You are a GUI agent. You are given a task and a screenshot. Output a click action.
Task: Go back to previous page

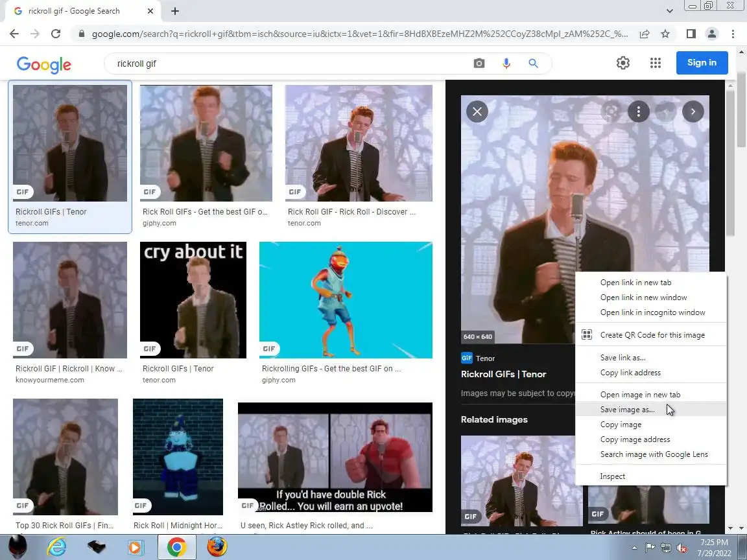tap(14, 34)
